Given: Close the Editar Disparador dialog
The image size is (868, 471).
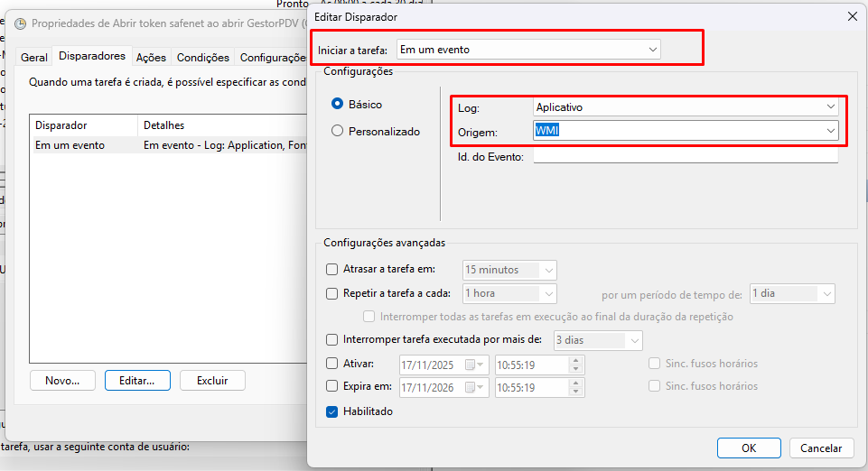Looking at the screenshot, I should click(852, 16).
